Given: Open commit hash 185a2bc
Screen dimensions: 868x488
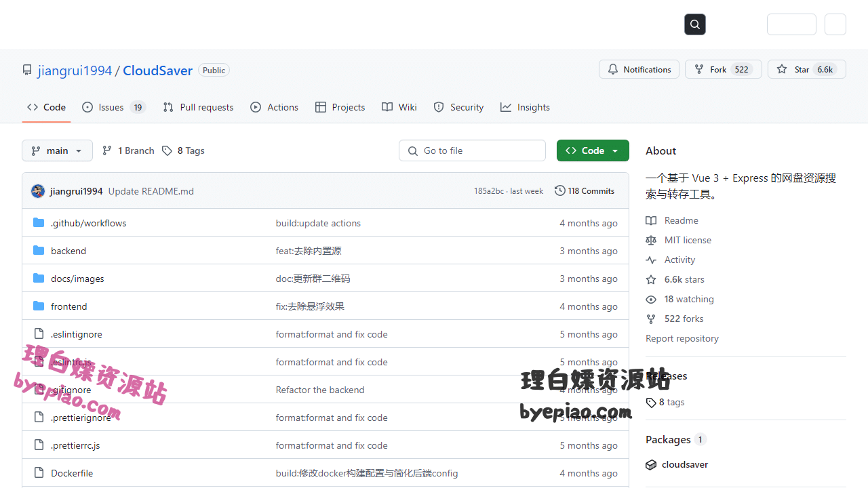Looking at the screenshot, I should coord(489,191).
